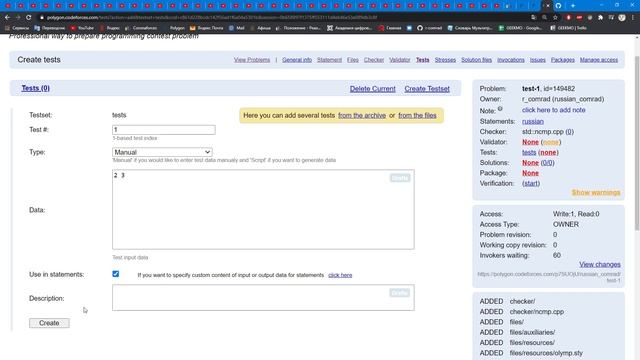This screenshot has height=360, width=640.
Task: Open the Stresses section
Action: pyautogui.click(x=445, y=60)
